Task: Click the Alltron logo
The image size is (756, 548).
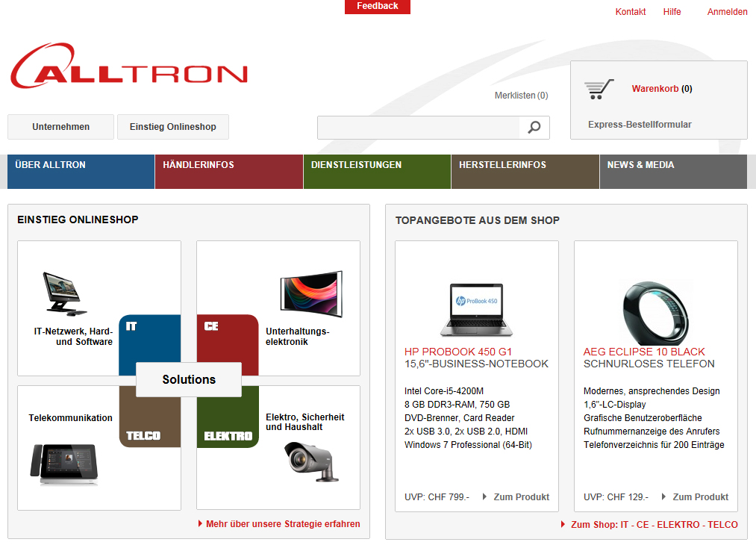Action: tap(129, 66)
